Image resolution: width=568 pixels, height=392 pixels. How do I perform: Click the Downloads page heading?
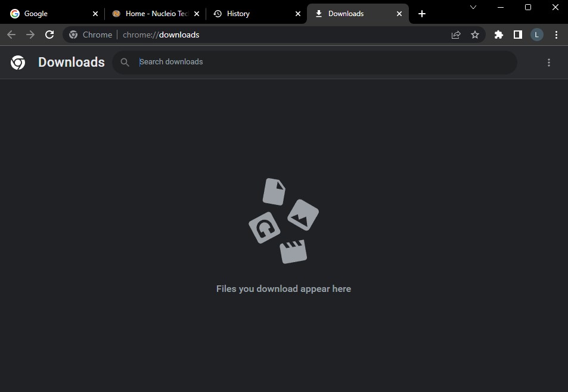[72, 63]
